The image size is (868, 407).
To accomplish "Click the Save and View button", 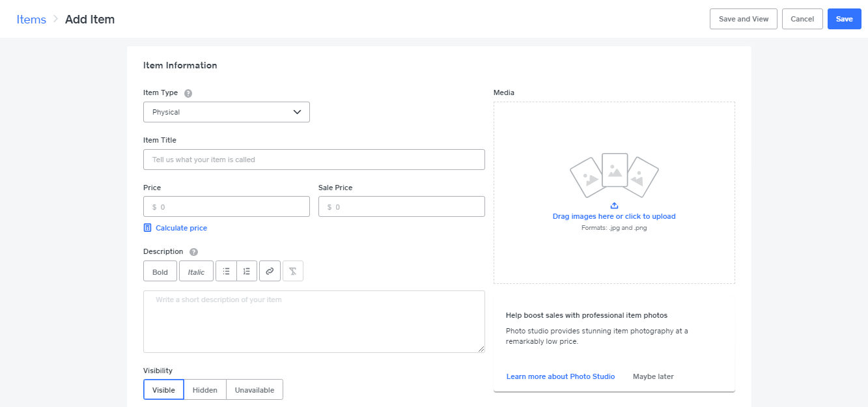I will [743, 19].
